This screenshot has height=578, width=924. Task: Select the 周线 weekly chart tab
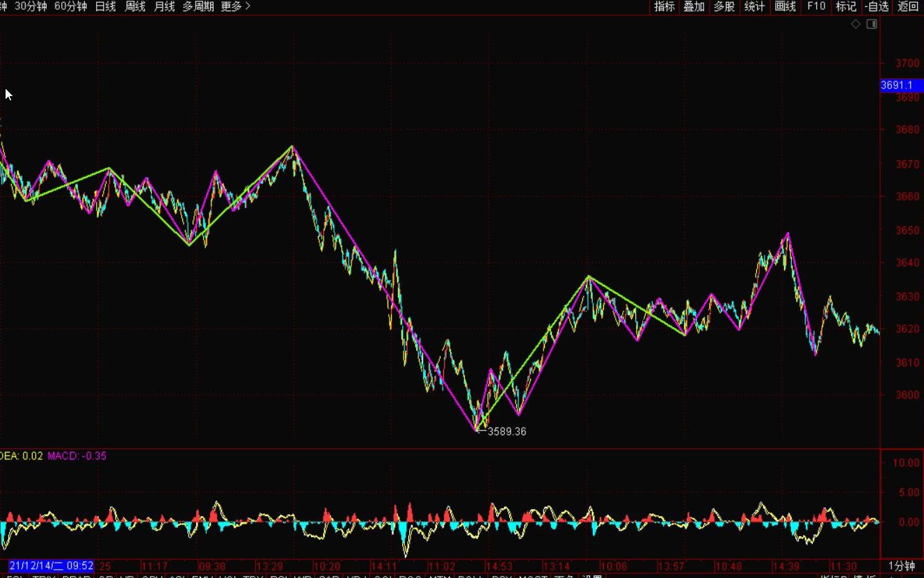click(x=135, y=6)
